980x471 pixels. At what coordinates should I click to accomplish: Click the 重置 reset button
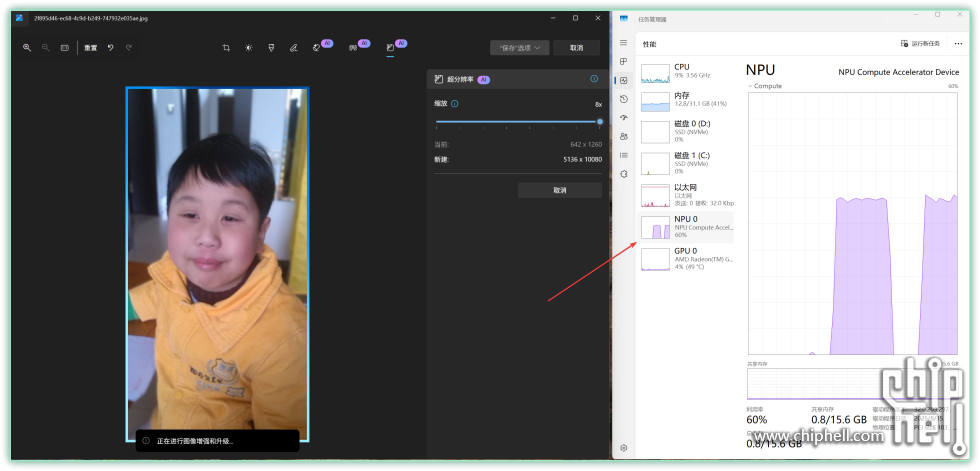(x=90, y=47)
